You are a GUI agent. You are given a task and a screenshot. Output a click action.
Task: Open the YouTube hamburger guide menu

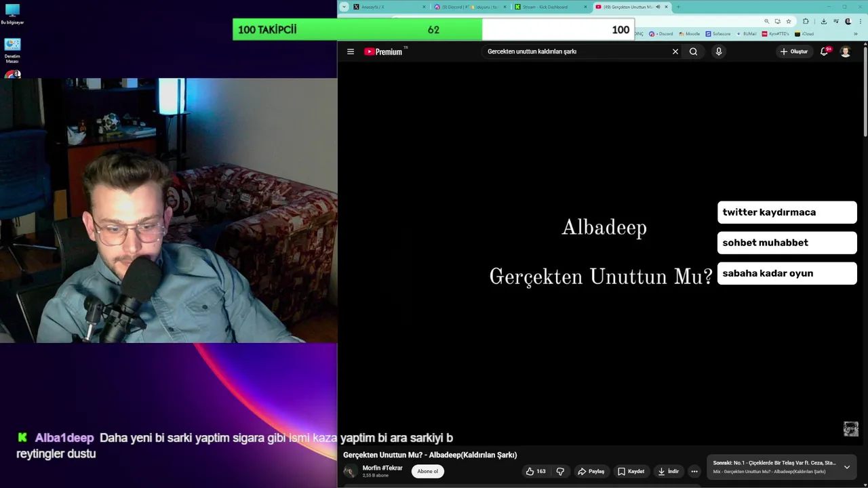click(x=351, y=52)
